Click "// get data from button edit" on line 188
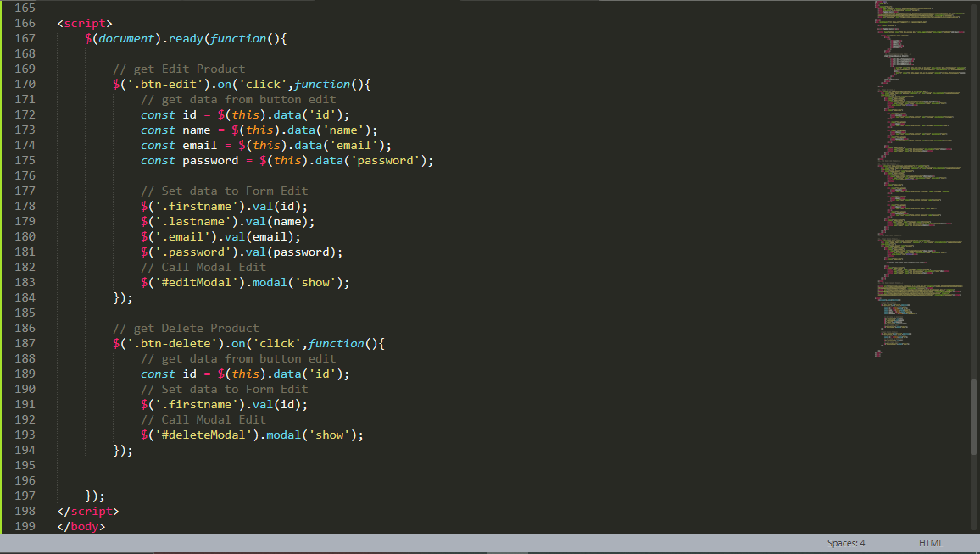980x554 pixels. [x=238, y=359]
